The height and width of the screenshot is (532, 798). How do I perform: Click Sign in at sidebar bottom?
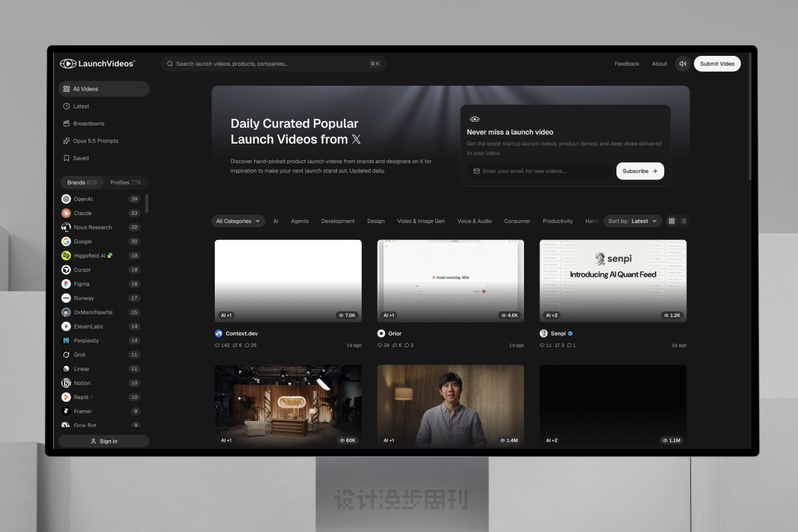coord(104,441)
